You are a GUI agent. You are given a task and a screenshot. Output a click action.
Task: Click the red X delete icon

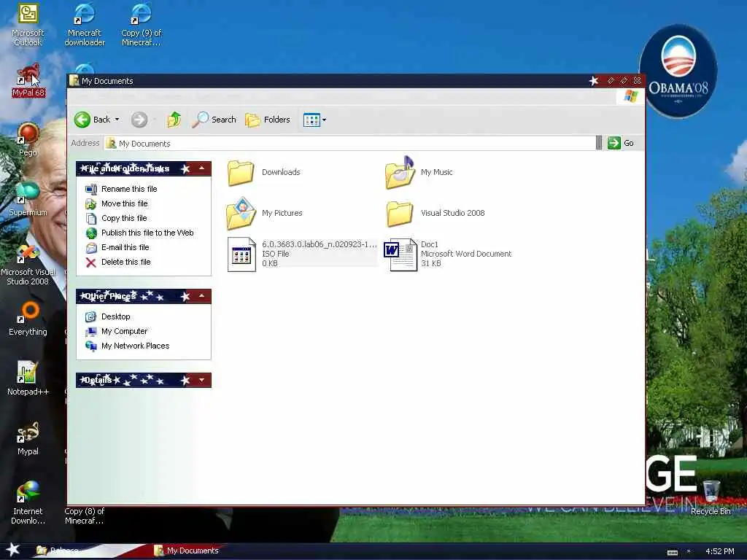pyautogui.click(x=91, y=262)
